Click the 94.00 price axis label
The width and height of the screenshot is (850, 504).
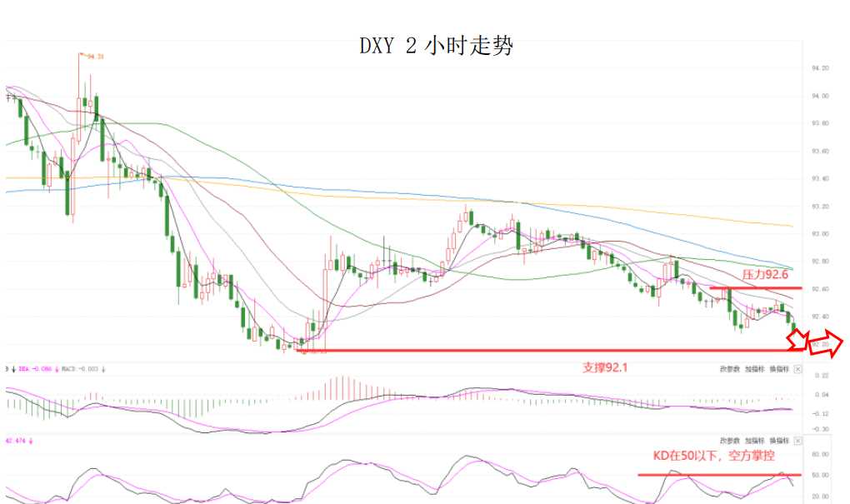[820, 96]
